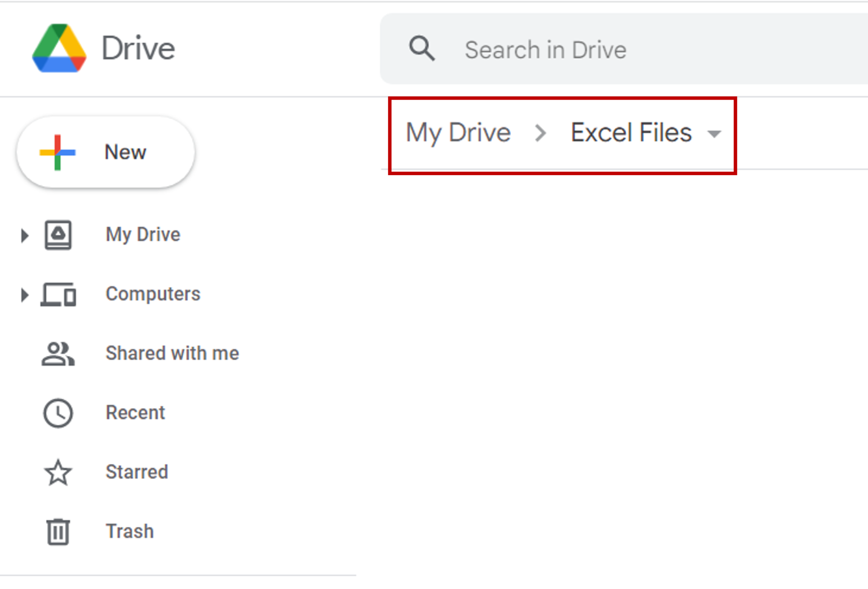Viewport: 868px width, 589px height.
Task: Open the Recent files view
Action: tap(135, 413)
